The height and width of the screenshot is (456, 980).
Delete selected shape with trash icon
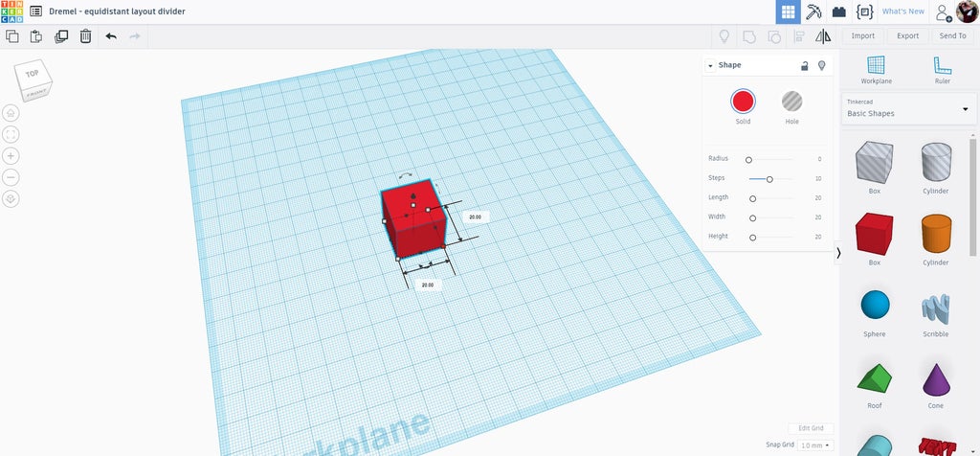85,36
